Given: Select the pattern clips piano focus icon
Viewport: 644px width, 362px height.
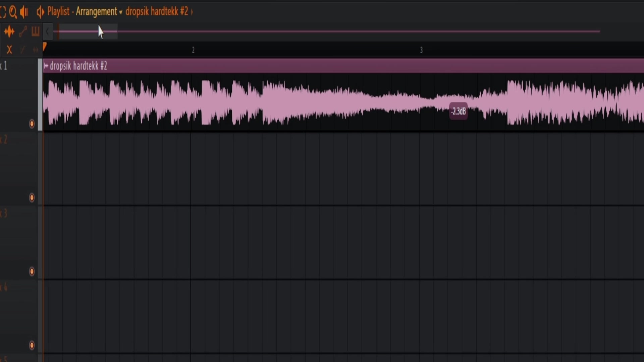Looking at the screenshot, I should point(35,32).
